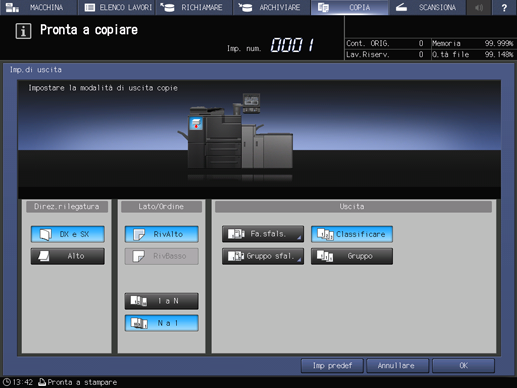Click Annullare to cancel

[x=398, y=366]
